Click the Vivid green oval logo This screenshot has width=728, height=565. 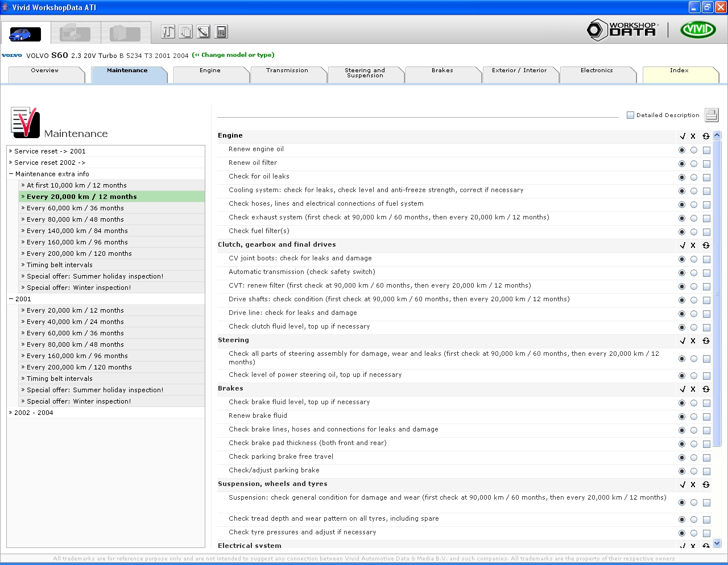click(698, 29)
